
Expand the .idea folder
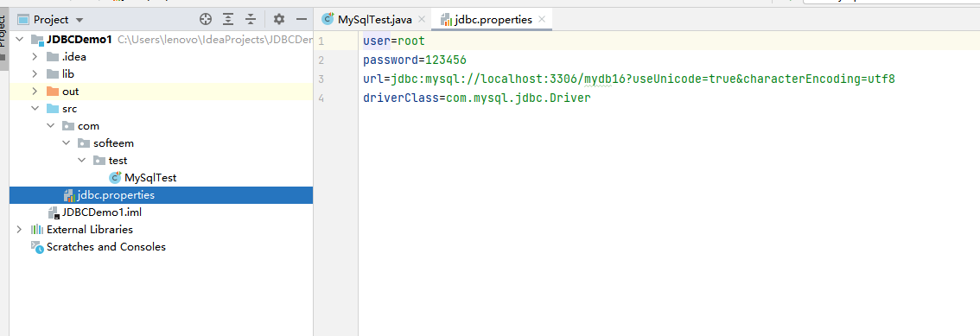pos(35,57)
